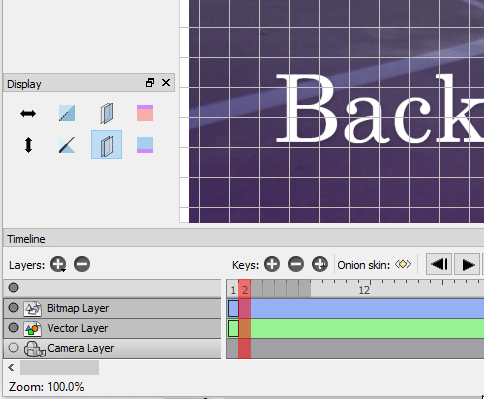
Task: Toggle next onion skin icon
Action: click(x=106, y=145)
